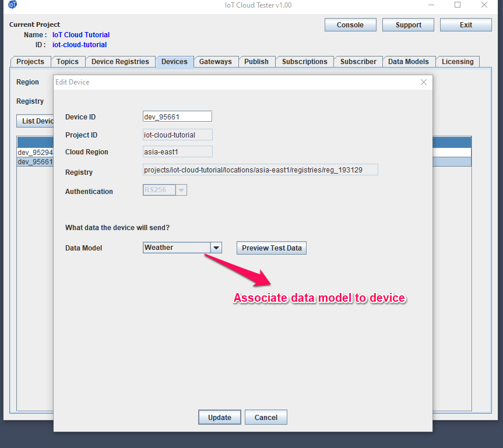
Task: Exit the application via Exit button
Action: (466, 24)
